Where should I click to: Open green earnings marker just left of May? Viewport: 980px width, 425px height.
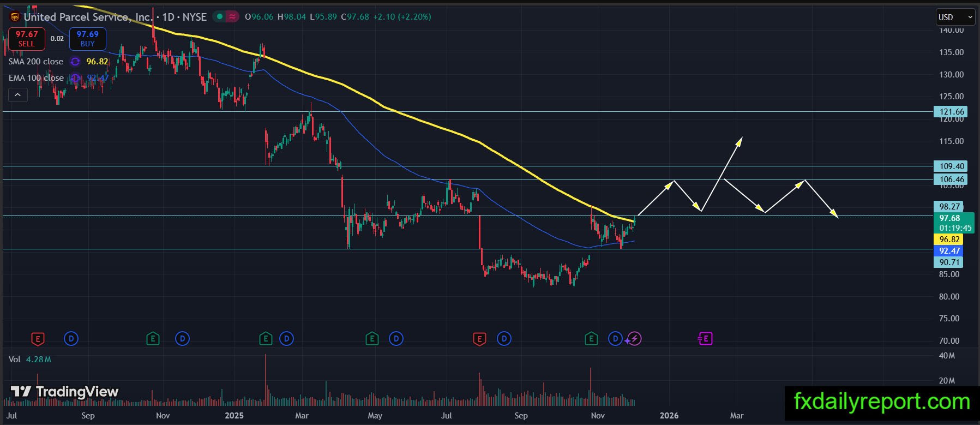[372, 339]
